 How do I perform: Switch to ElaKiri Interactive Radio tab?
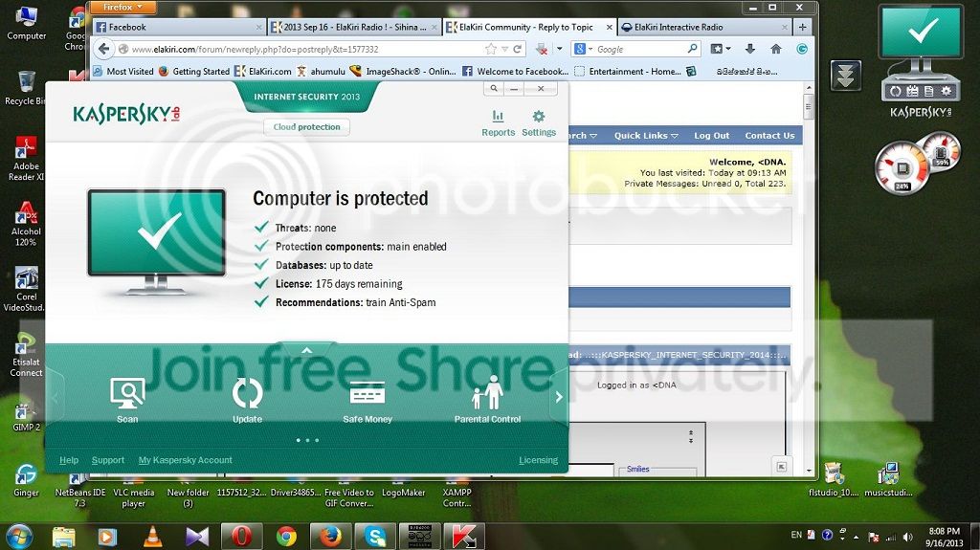click(704, 27)
